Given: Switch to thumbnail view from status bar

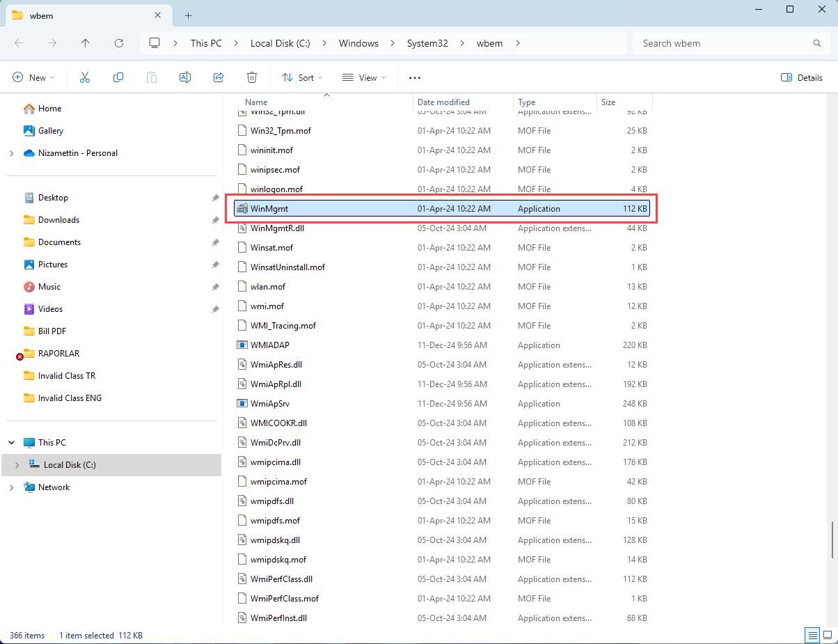Looking at the screenshot, I should click(828, 635).
